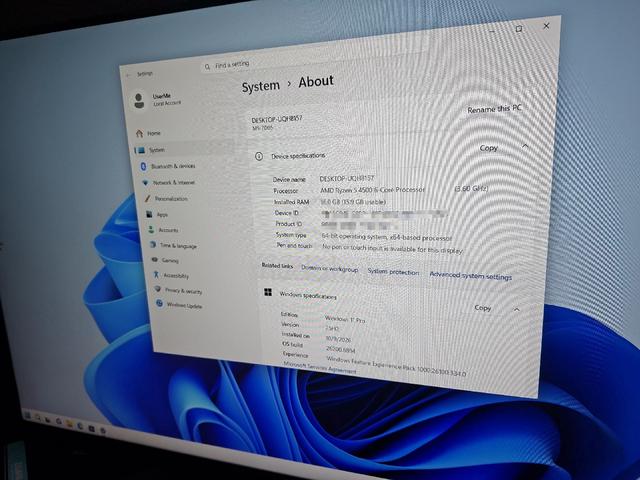The width and height of the screenshot is (640, 480).
Task: Click the Device specifications heading
Action: tap(298, 156)
